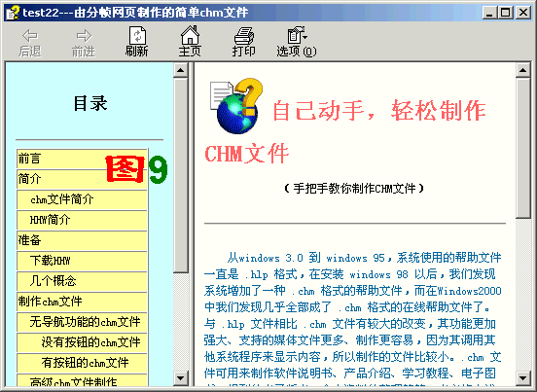Viewport: 537px width, 392px height.
Task: Open the 几个概念 entry
Action: [82, 281]
